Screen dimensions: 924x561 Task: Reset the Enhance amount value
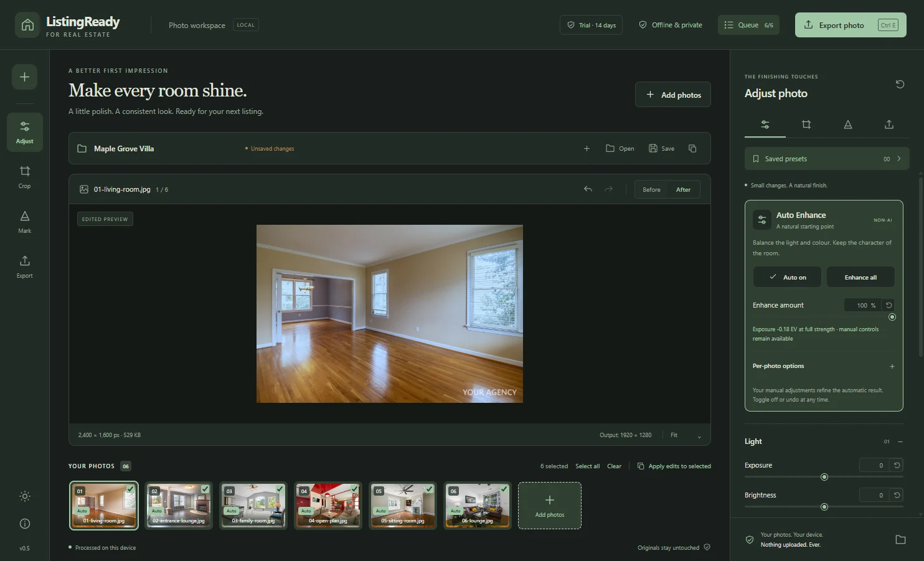tap(889, 305)
